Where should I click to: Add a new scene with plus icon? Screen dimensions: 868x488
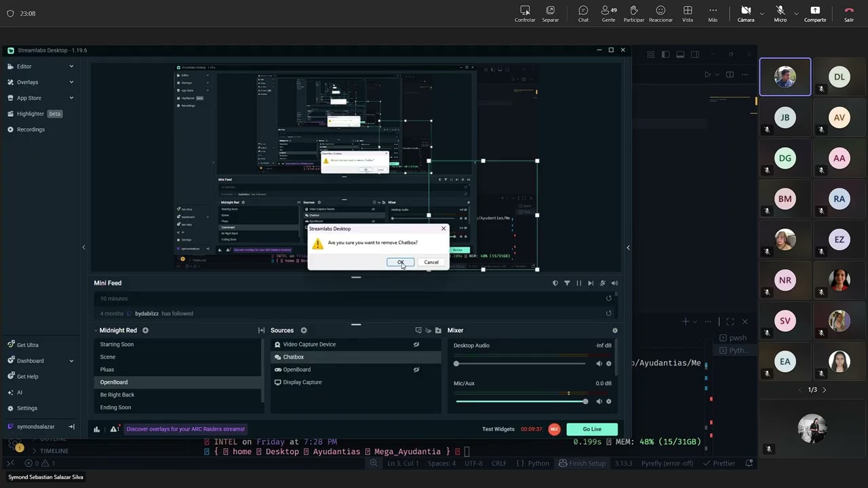click(x=145, y=330)
